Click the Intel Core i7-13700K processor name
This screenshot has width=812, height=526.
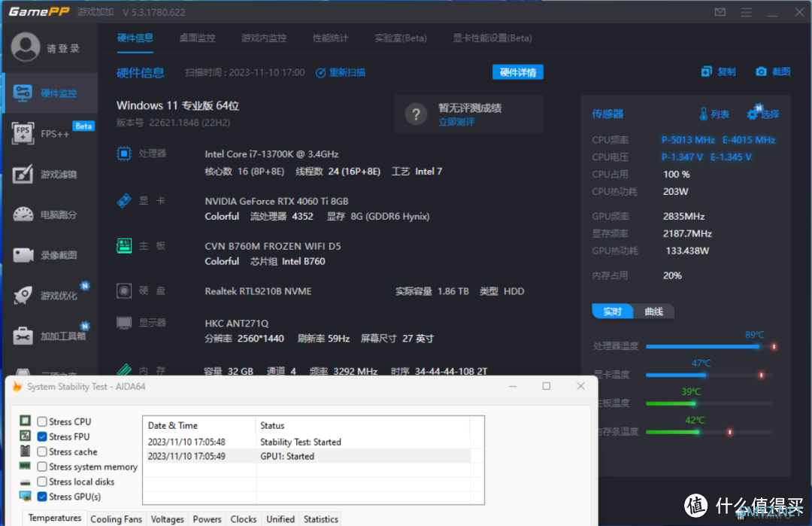(271, 154)
